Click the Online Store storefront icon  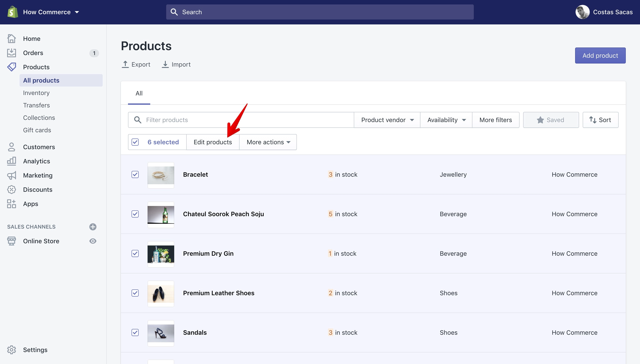coord(12,241)
